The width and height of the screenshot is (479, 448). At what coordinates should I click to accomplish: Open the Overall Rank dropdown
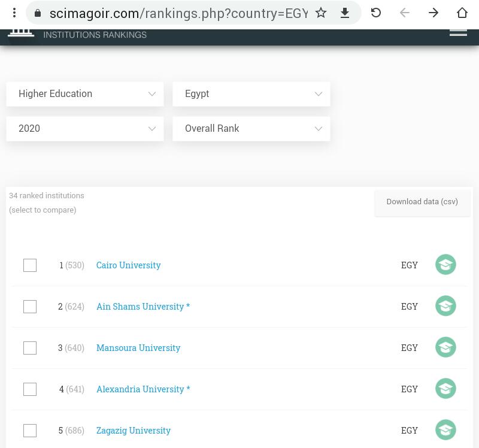[x=251, y=129]
